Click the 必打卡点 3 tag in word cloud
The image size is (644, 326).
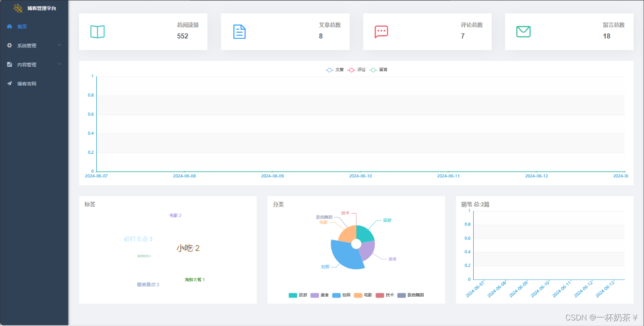[x=138, y=239]
